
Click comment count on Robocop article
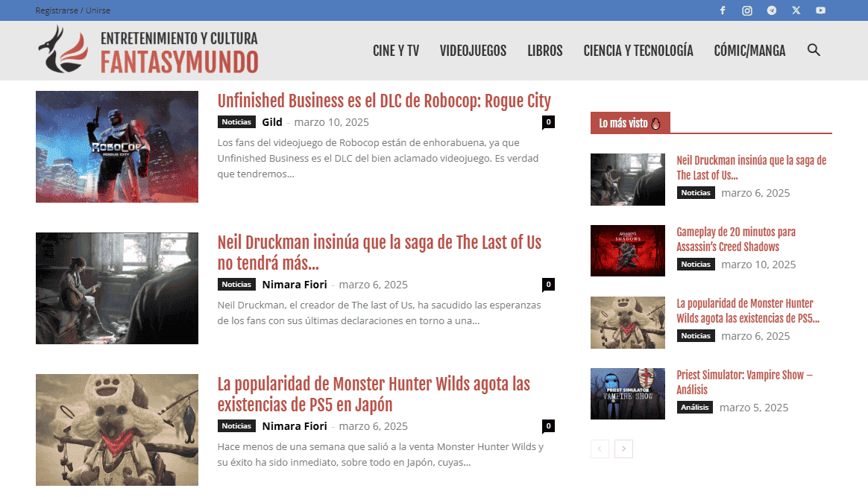click(548, 122)
